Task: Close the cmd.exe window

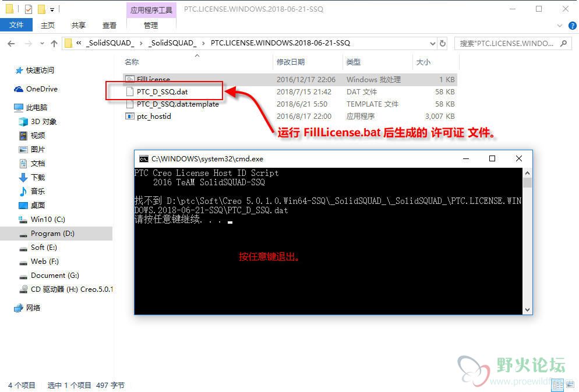Action: pos(519,158)
